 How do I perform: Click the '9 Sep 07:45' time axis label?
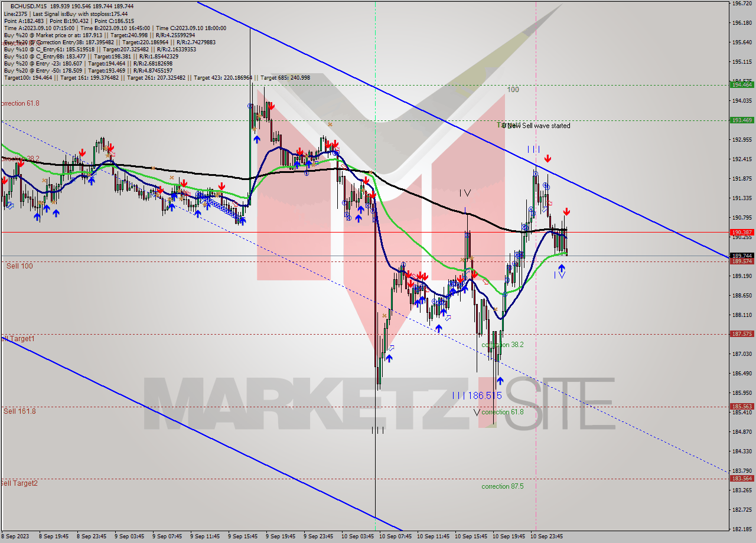168,537
